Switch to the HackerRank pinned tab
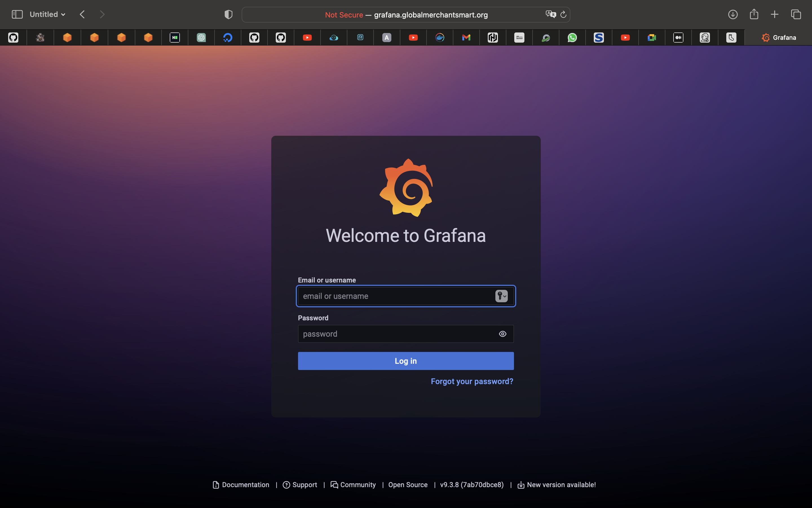 [x=175, y=38]
